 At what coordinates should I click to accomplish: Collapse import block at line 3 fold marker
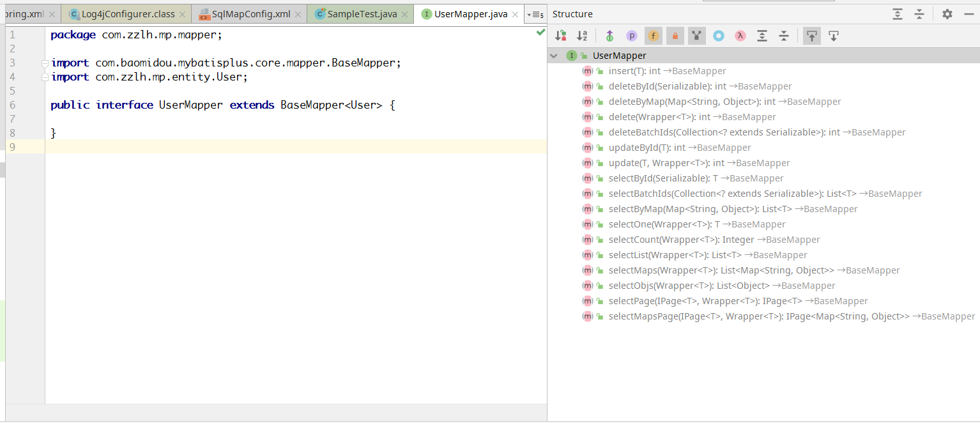(x=45, y=63)
